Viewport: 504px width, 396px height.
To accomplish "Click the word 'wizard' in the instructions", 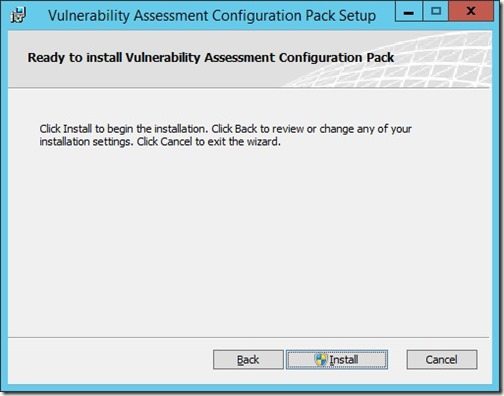I will tap(263, 142).
